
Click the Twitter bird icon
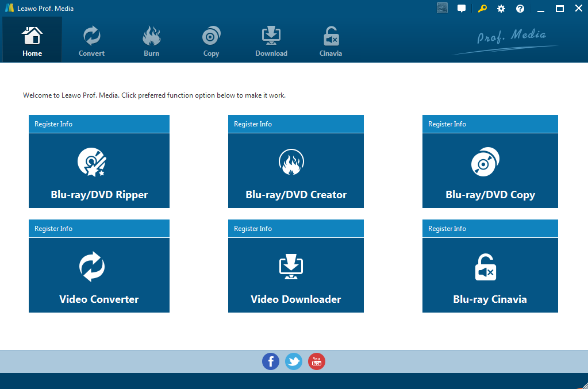[294, 361]
